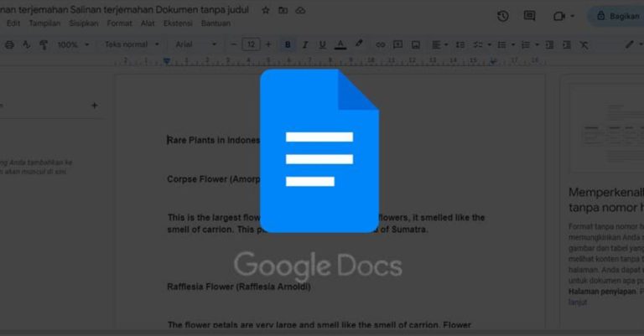Decrease font size with minus button
The image size is (644, 336).
234,44
